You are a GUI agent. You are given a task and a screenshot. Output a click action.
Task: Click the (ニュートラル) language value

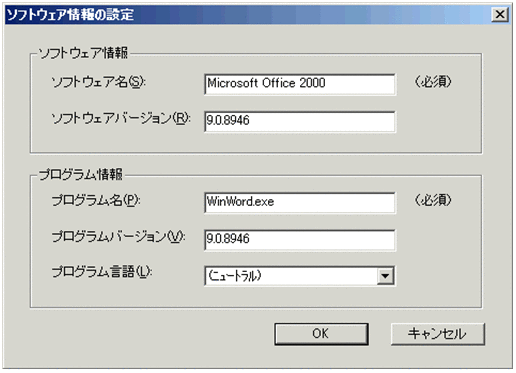click(x=235, y=276)
